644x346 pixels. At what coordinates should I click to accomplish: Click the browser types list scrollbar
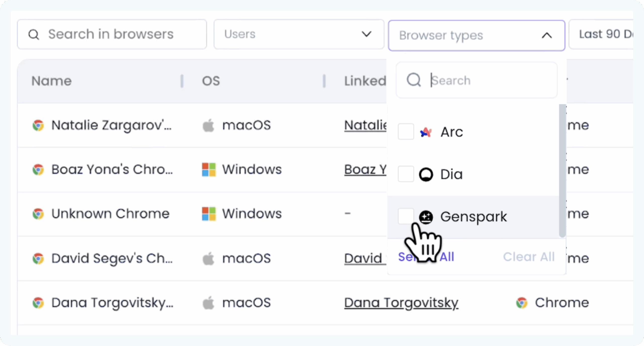pos(562,171)
